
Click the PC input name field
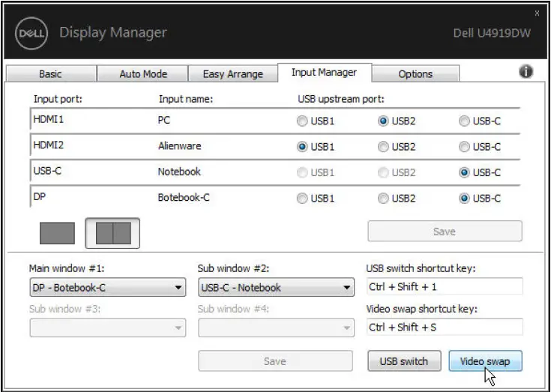[164, 120]
